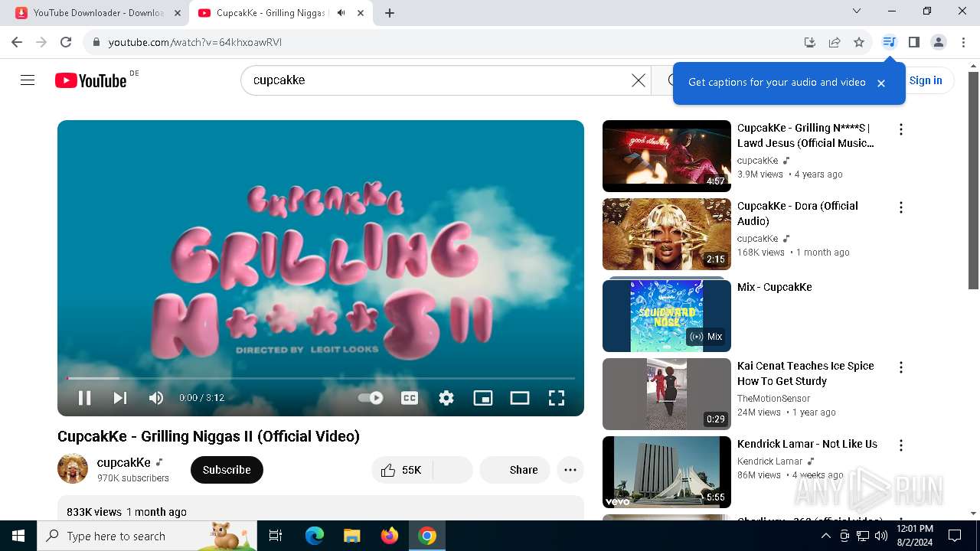Mute the CupcakKe tab's audio indicator
The image size is (980, 551).
pyautogui.click(x=341, y=13)
